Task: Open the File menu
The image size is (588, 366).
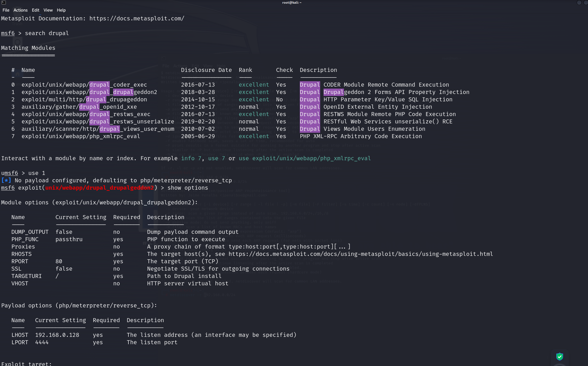Action: pyautogui.click(x=6, y=10)
